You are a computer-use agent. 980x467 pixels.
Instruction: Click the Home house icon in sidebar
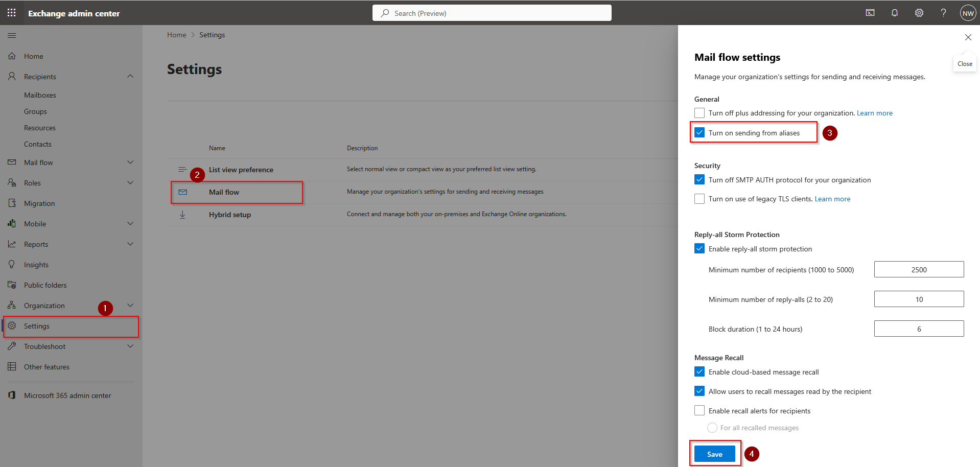tap(12, 56)
